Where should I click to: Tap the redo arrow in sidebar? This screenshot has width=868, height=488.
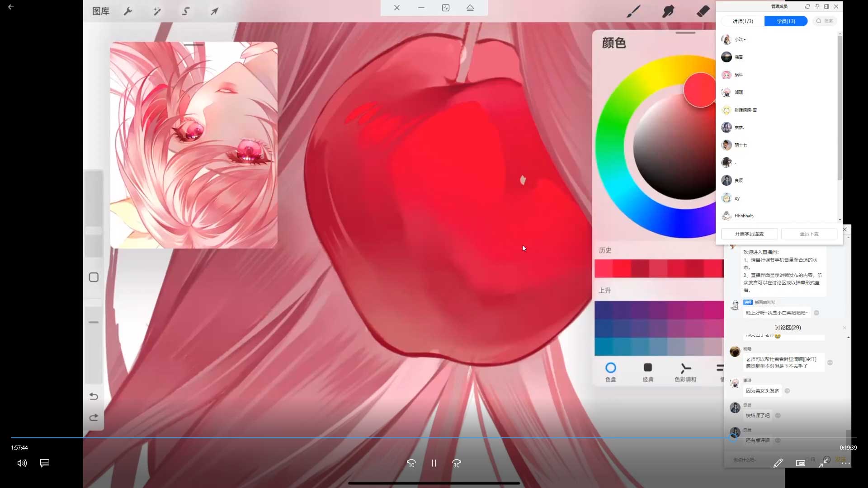pos(94,418)
